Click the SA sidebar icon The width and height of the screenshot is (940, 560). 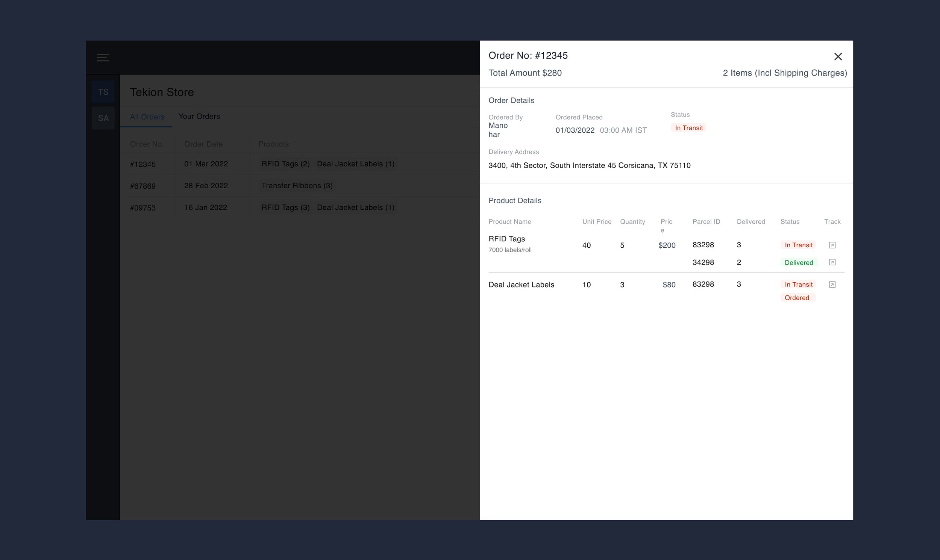coord(103,118)
